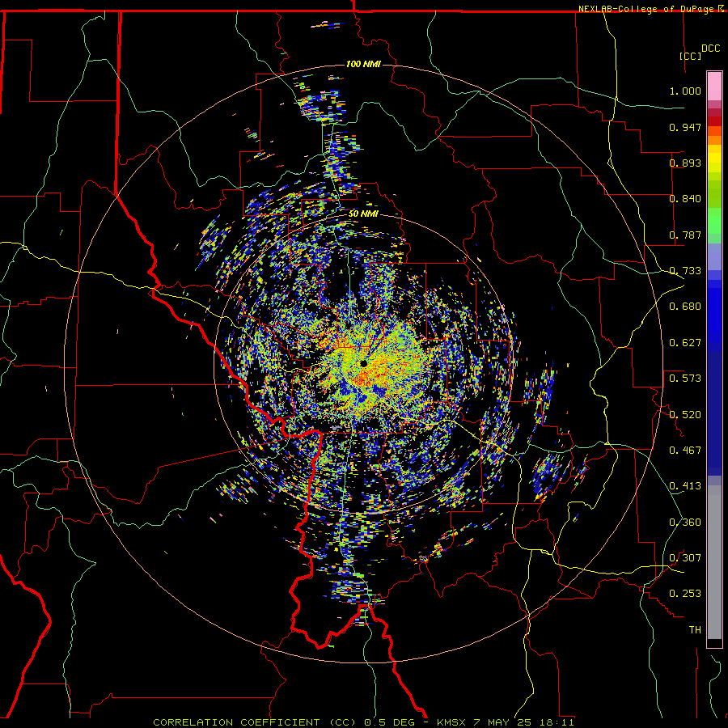Image resolution: width=728 pixels, height=728 pixels.
Task: Click the 1.000 value on the color scale
Action: tap(685, 91)
